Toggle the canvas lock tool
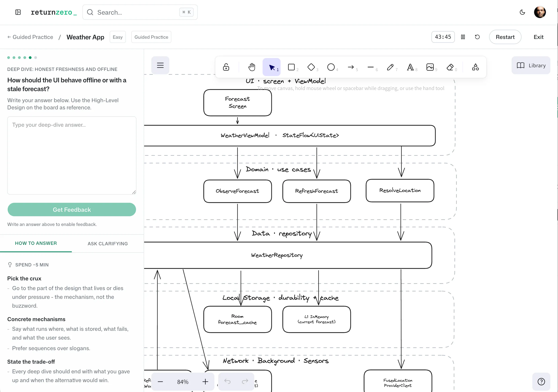 click(x=226, y=67)
